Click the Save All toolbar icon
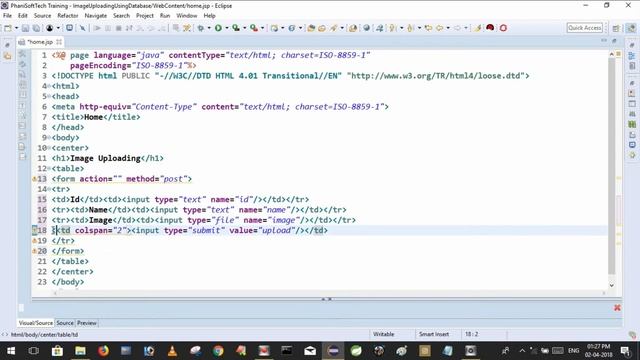This screenshot has width=640, height=360. click(36, 28)
